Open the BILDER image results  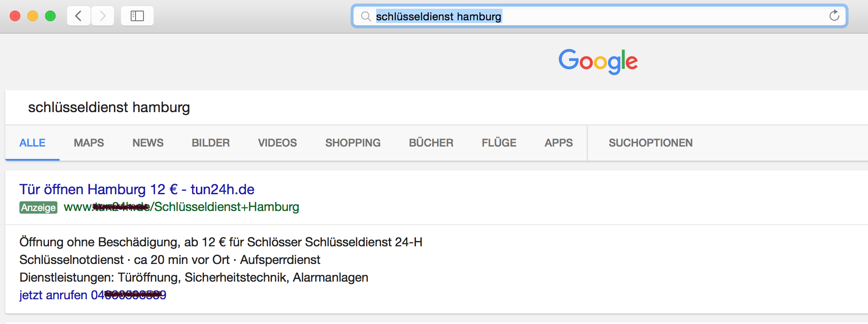coord(210,143)
